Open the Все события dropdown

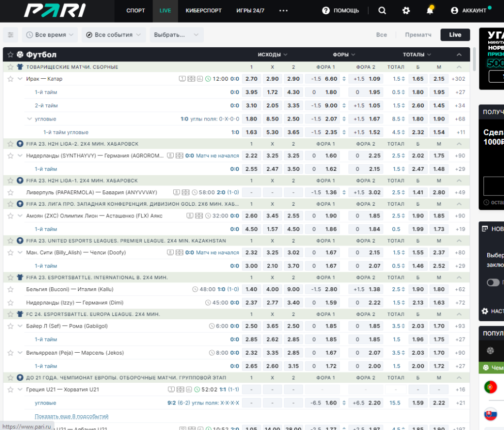[x=114, y=35]
